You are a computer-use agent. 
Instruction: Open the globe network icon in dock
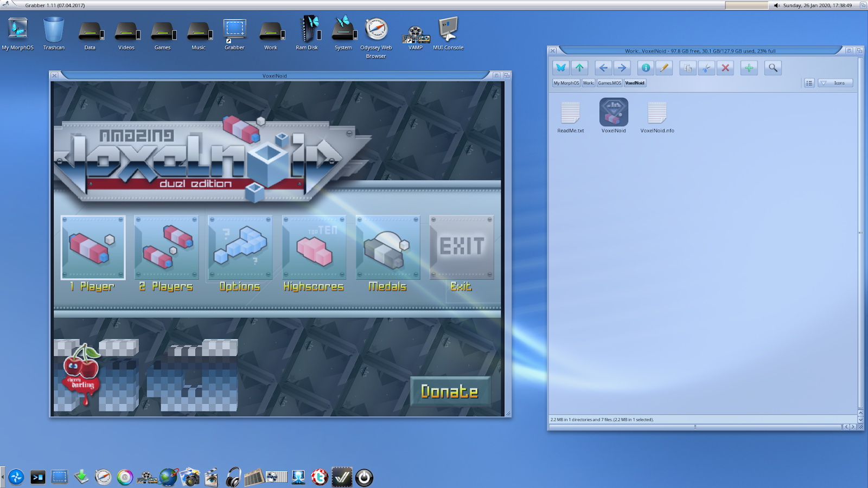point(168,477)
